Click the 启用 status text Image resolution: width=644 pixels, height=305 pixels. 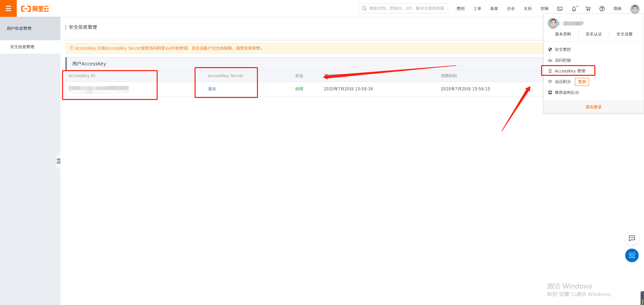point(299,89)
